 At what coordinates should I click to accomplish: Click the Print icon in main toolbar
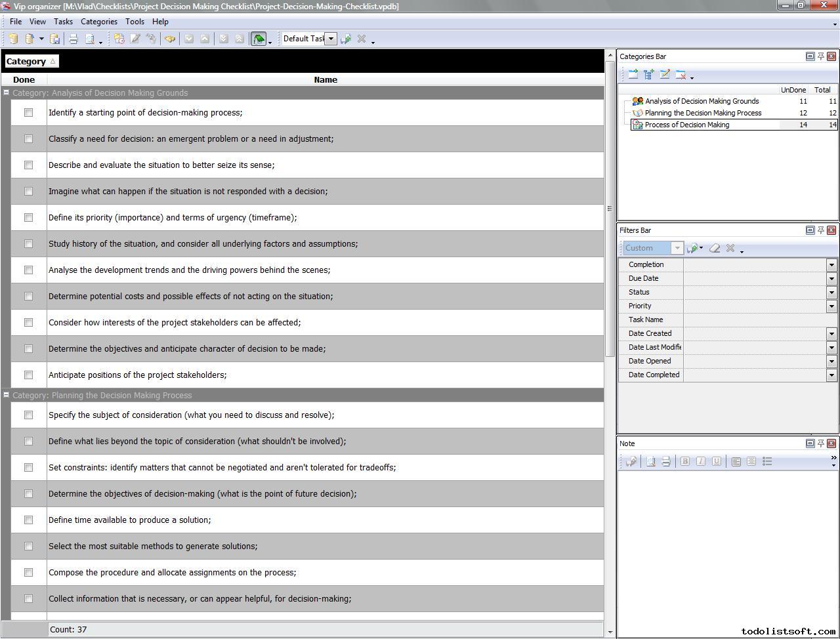click(x=73, y=39)
